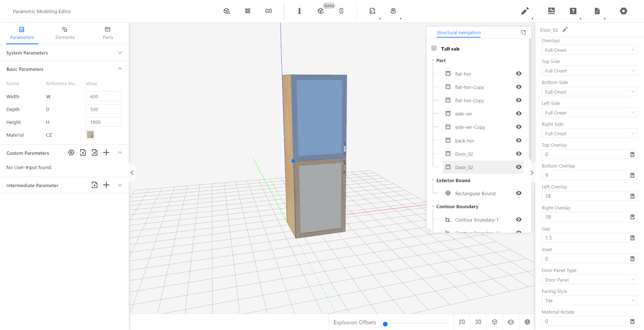Click the plus icon in Custom Parameters
The image size is (644, 330).
point(106,153)
